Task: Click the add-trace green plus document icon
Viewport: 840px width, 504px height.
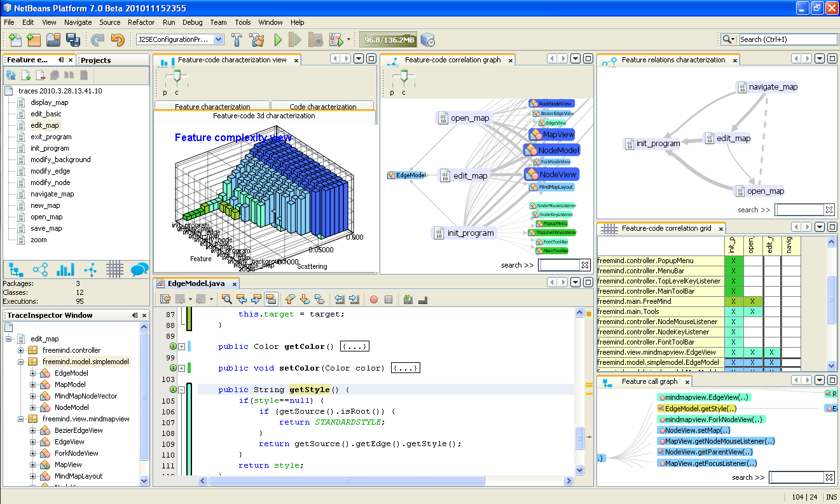Action: click(27, 75)
